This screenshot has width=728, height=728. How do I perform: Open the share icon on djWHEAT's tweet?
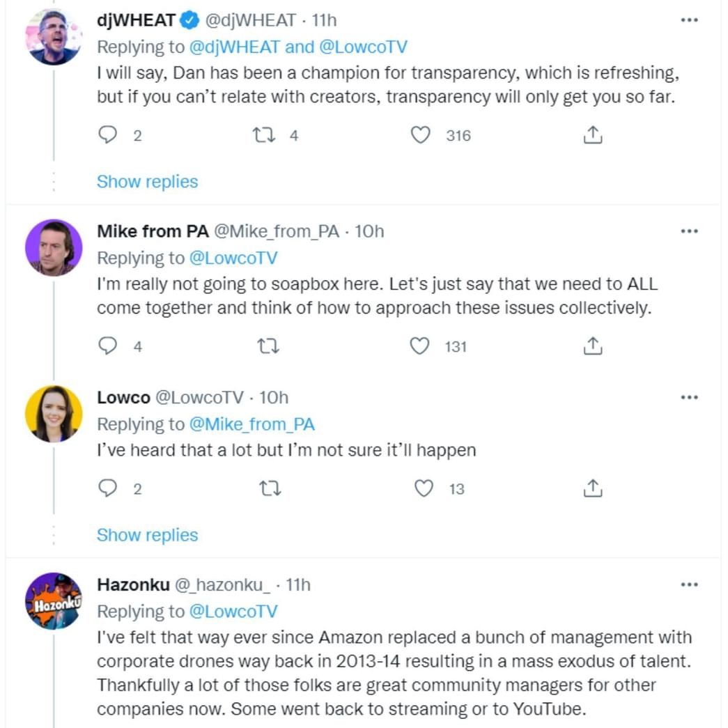pyautogui.click(x=592, y=135)
